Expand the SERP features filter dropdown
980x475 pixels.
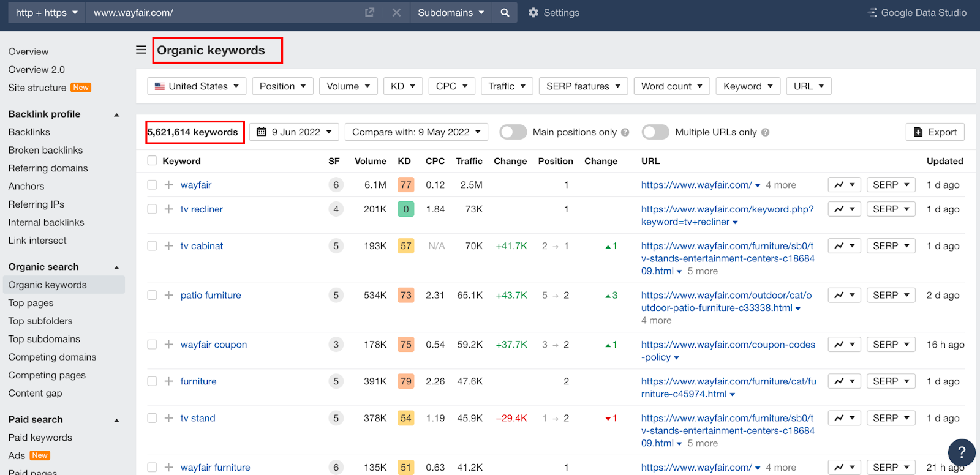point(583,86)
